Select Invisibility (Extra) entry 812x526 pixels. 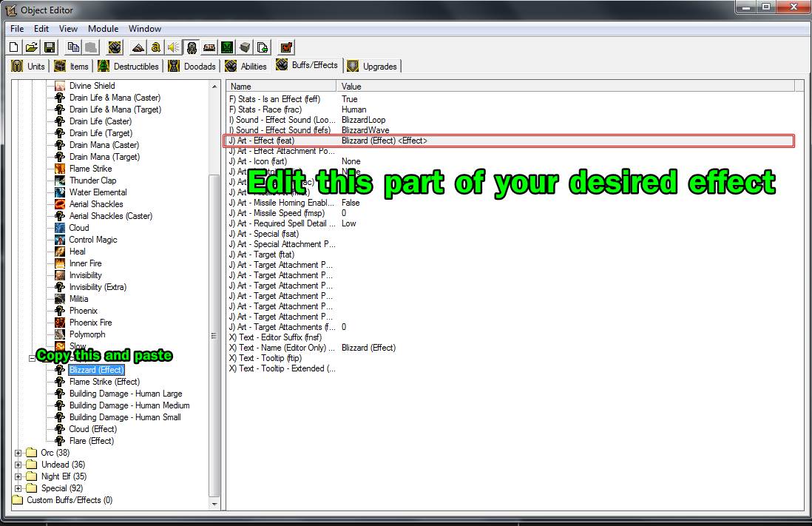pos(98,287)
